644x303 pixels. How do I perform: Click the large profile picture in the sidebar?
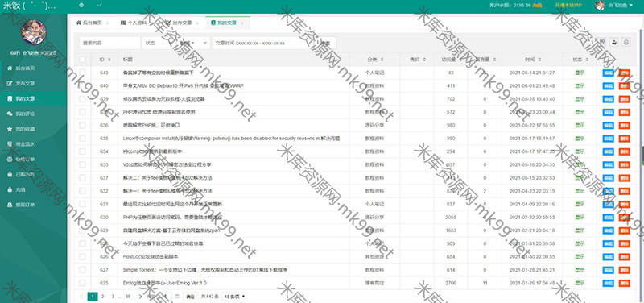tap(34, 32)
